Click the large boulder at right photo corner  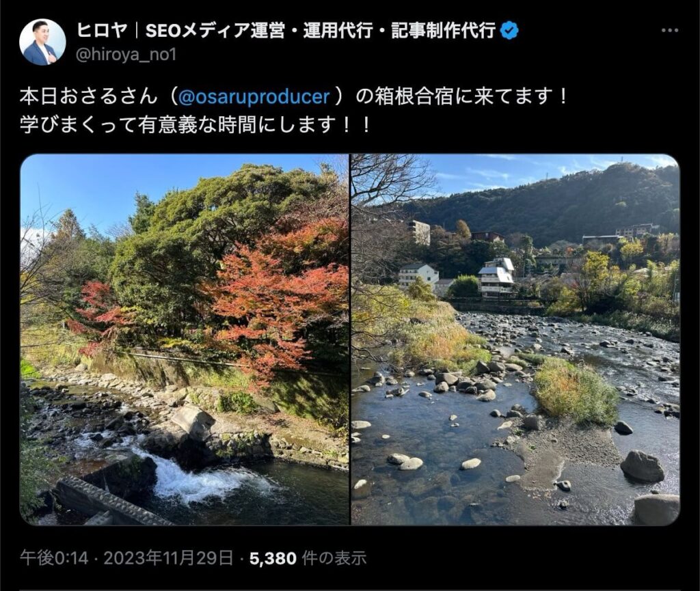[656, 510]
